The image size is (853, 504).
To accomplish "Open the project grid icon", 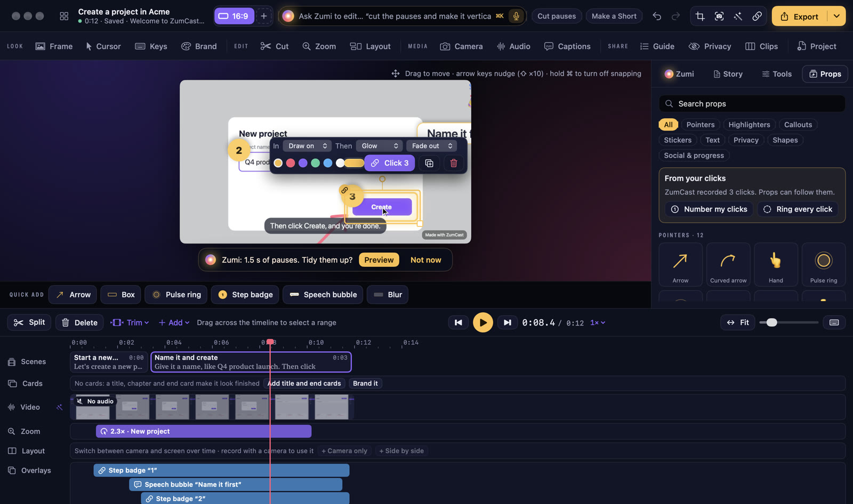I will click(64, 16).
